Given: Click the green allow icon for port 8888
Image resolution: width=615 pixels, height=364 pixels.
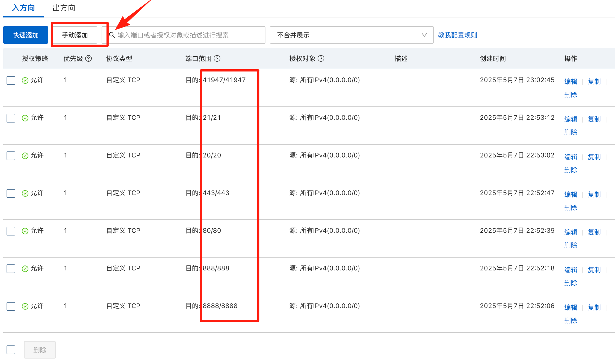Looking at the screenshot, I should 25,306.
